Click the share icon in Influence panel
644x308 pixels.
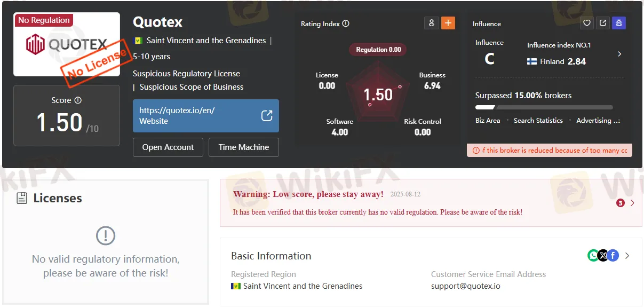pos(603,23)
